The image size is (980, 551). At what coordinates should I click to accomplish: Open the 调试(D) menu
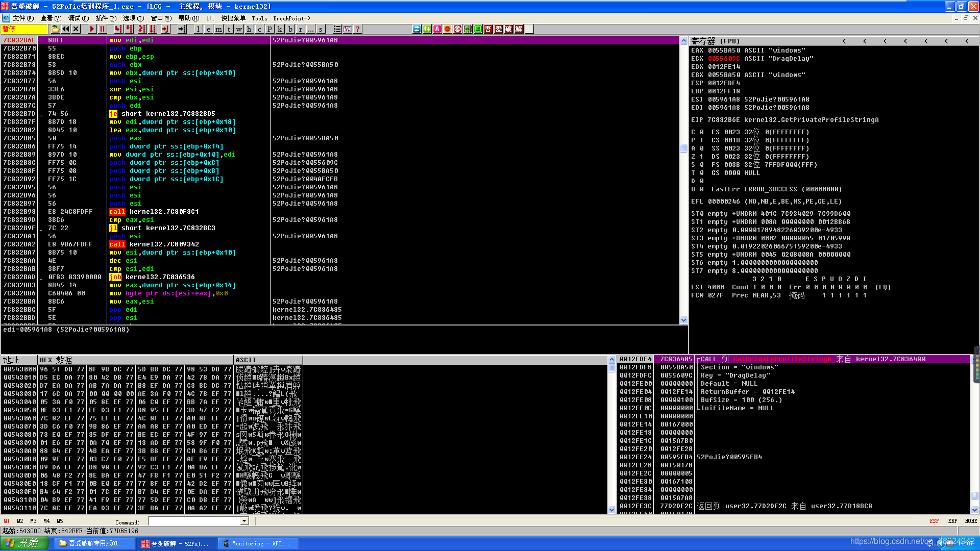tap(78, 18)
